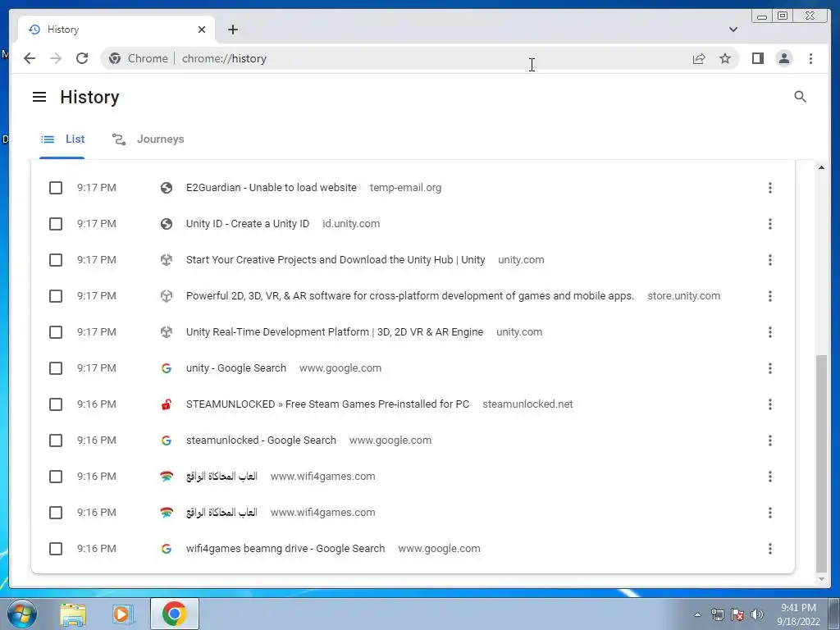Click the chrome://history address bar
The width and height of the screenshot is (840, 630).
418,58
